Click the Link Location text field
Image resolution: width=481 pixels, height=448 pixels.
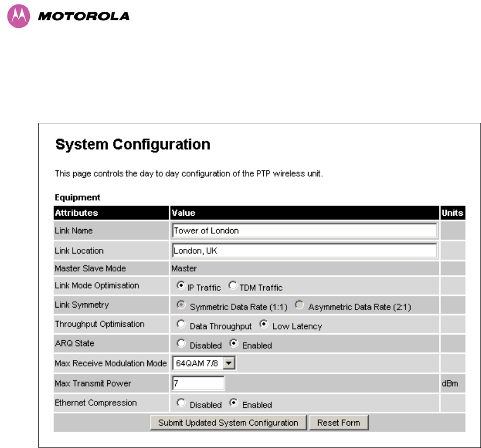(x=304, y=250)
